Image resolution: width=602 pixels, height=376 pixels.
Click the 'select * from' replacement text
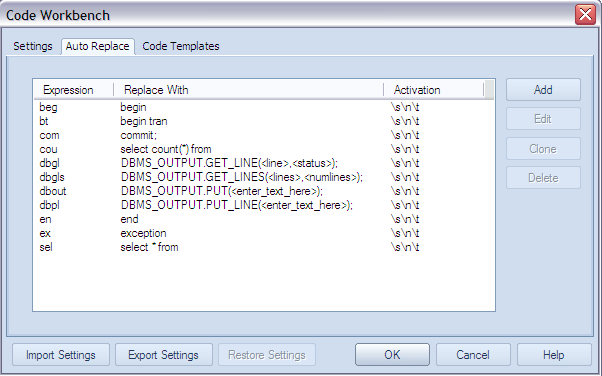pyautogui.click(x=149, y=247)
